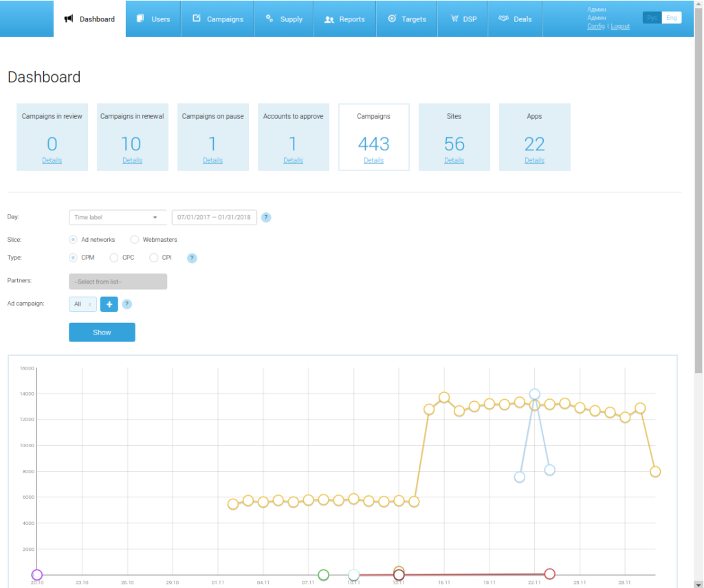Click the Show button
Screen dimensions: 704x588
coord(102,332)
